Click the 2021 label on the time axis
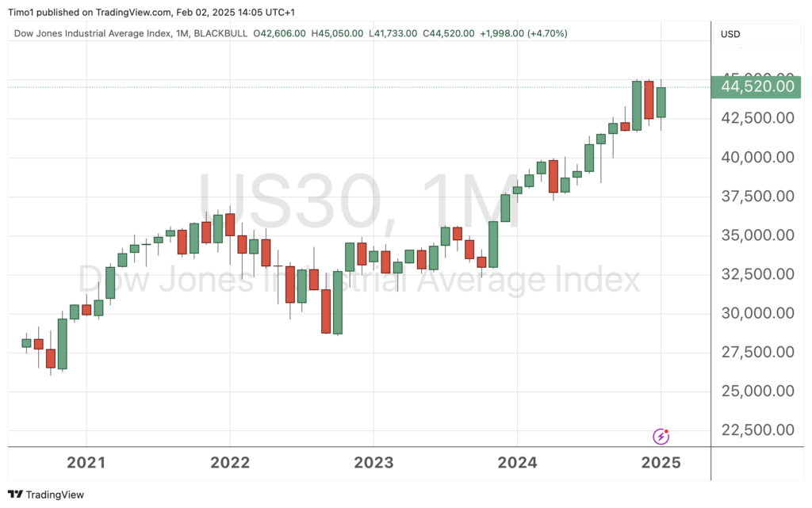The image size is (812, 508). [86, 463]
